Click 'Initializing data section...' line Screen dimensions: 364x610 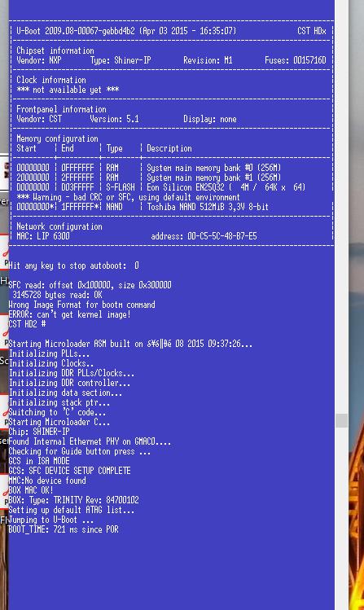point(65,393)
